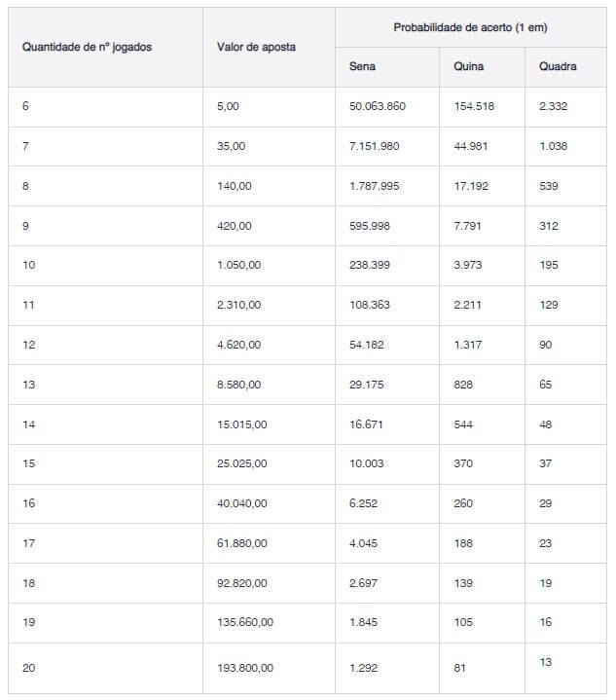
Task: Click the Sena value 50.063.860
Action: pos(378,106)
